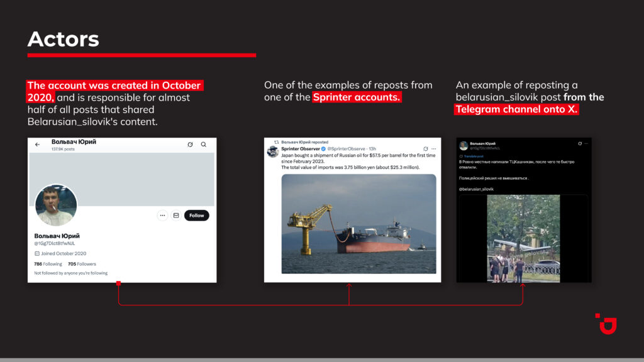Screen dimensions: 644x362
Task: Play the street video in dark tweet
Action: pos(523,239)
